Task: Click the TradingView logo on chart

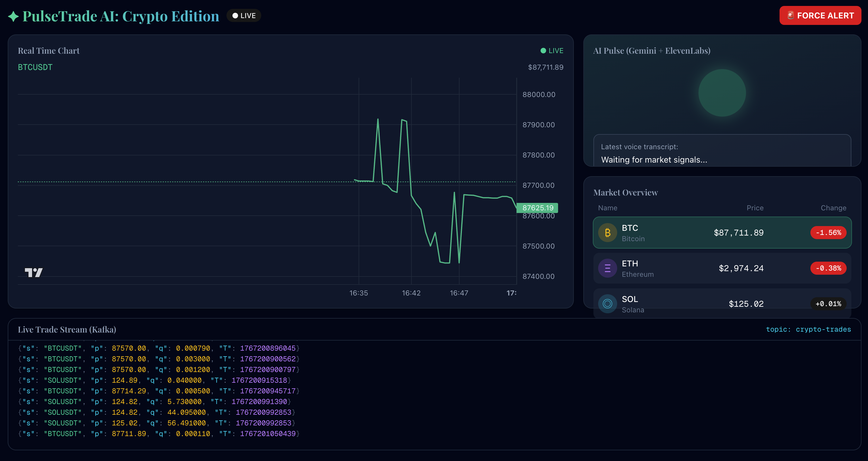Action: point(34,272)
